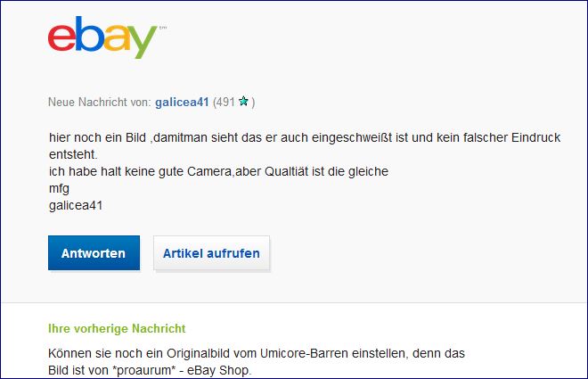Click the eBay logo
The width and height of the screenshot is (588, 379).
(103, 37)
